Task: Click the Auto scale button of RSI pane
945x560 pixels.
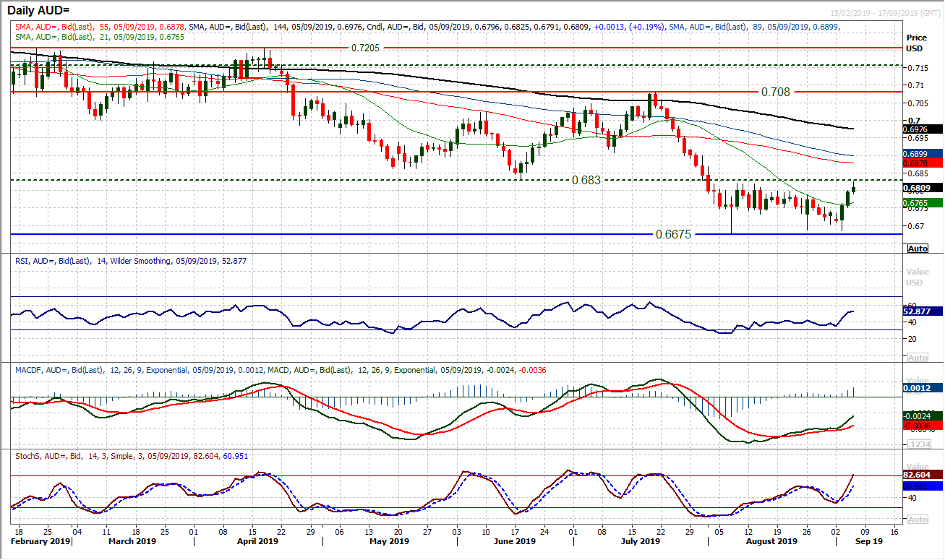Action: pos(918,358)
